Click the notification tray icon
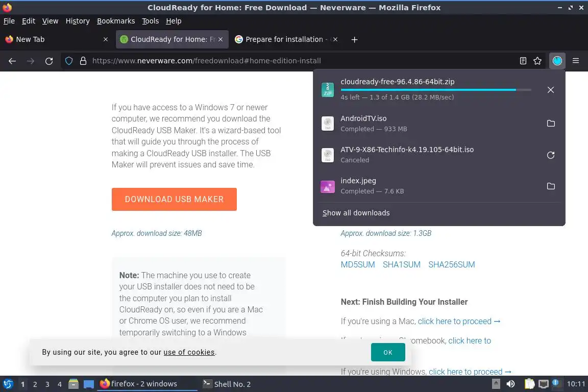 pyautogui.click(x=556, y=383)
